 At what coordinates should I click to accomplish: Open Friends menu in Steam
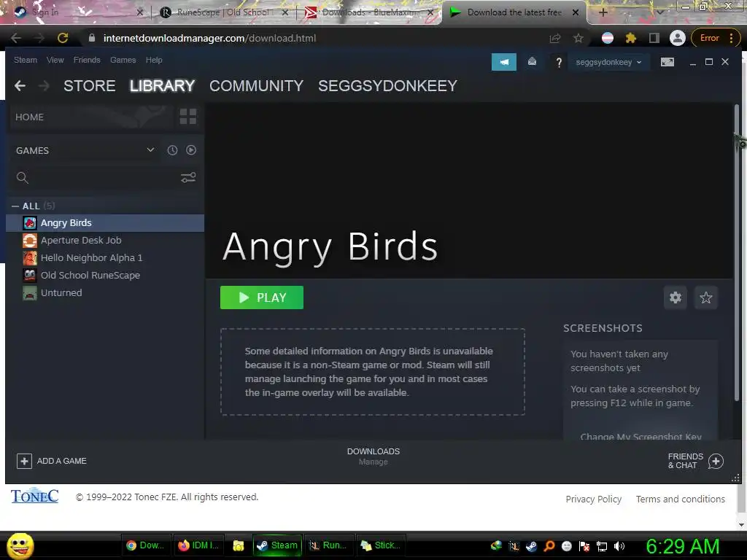tap(87, 60)
